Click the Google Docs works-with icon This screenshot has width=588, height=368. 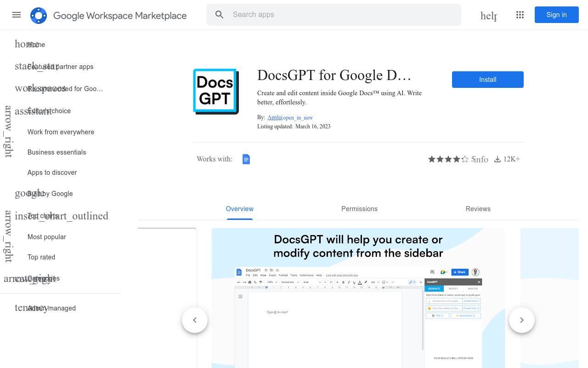tap(246, 159)
